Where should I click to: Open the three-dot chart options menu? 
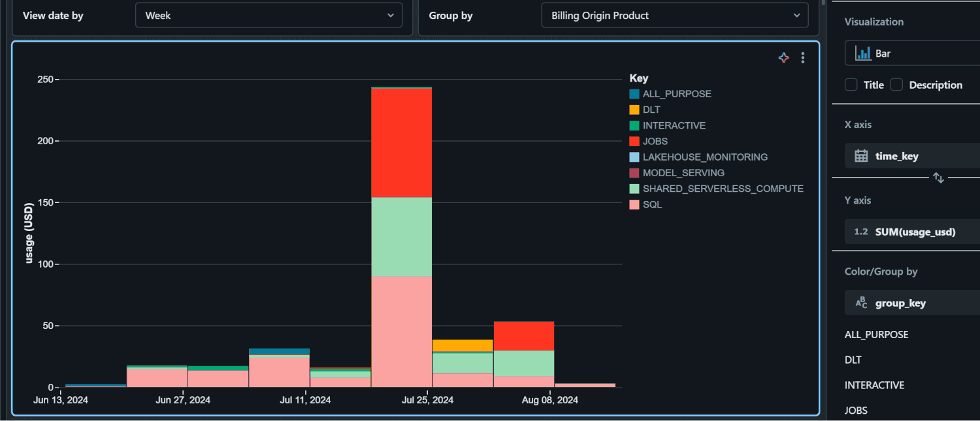click(x=802, y=57)
